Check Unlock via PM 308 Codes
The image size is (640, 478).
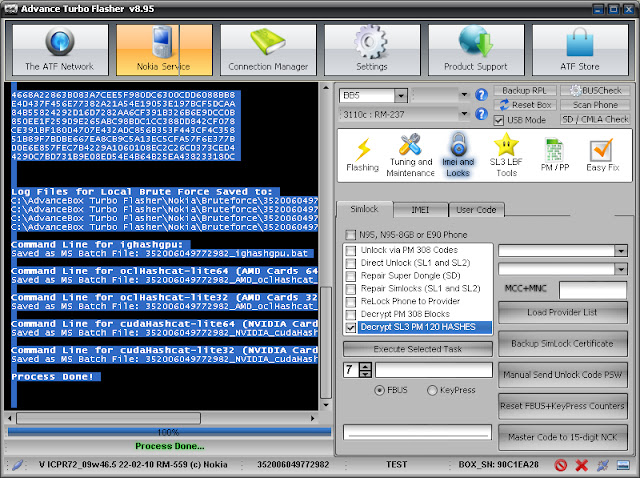351,250
